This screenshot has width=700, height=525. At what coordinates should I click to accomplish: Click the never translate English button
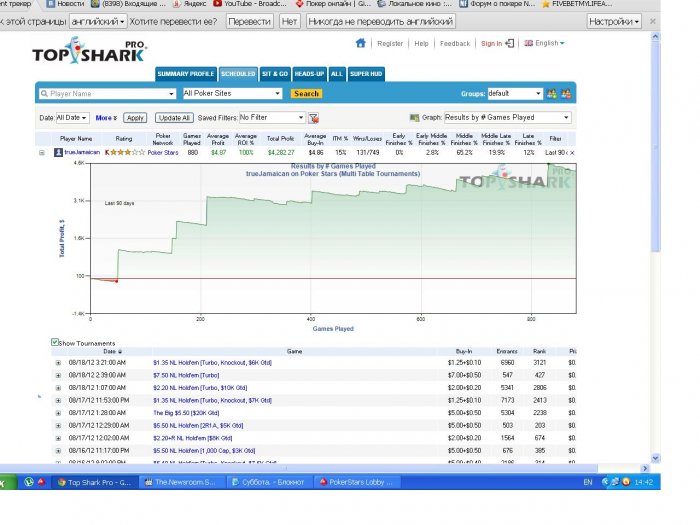[x=380, y=21]
